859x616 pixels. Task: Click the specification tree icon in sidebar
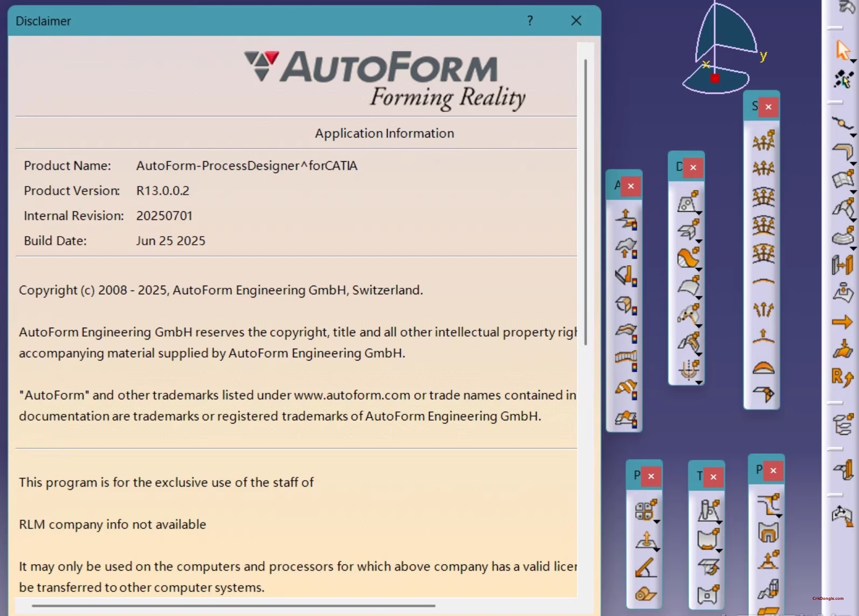point(843,424)
